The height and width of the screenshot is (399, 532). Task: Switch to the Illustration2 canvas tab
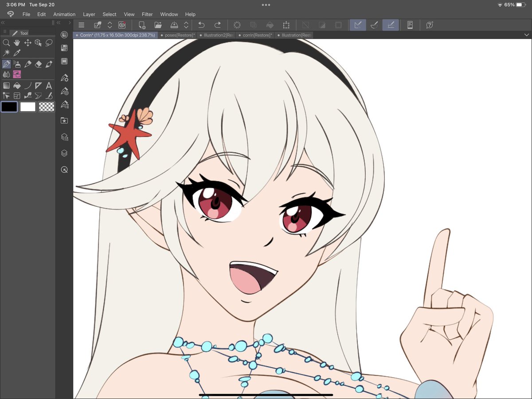(x=216, y=35)
